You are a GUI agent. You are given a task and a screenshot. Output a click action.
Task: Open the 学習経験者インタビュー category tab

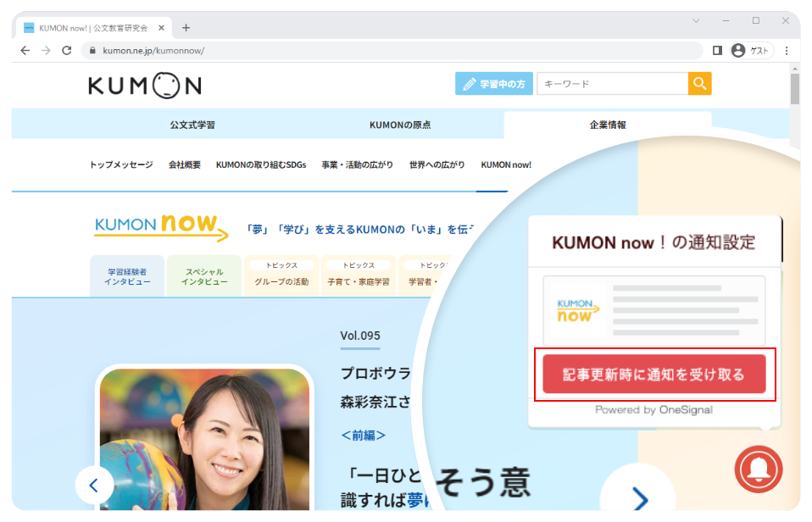[127, 276]
